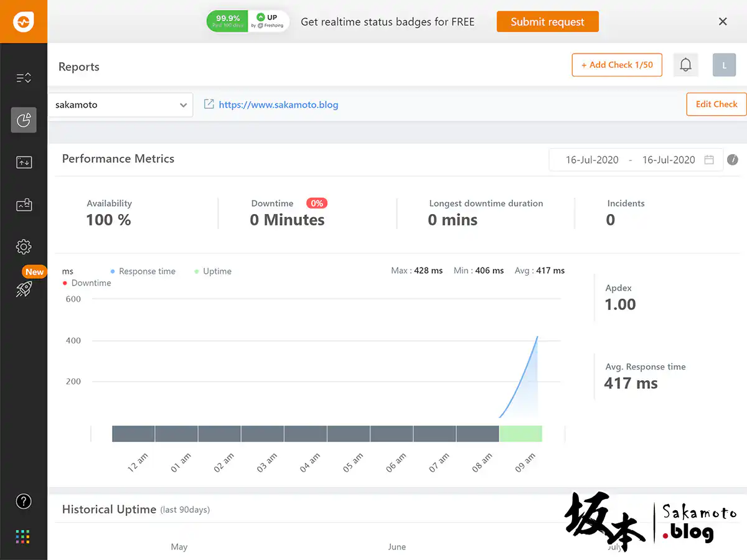Open the help question mark icon
The height and width of the screenshot is (560, 747).
coord(24,502)
